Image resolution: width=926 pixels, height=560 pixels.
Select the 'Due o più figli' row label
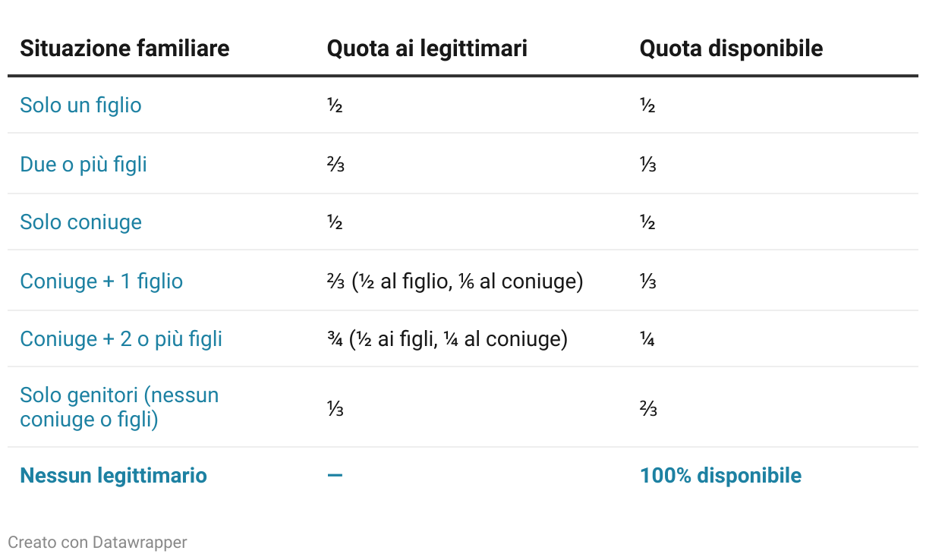83,164
